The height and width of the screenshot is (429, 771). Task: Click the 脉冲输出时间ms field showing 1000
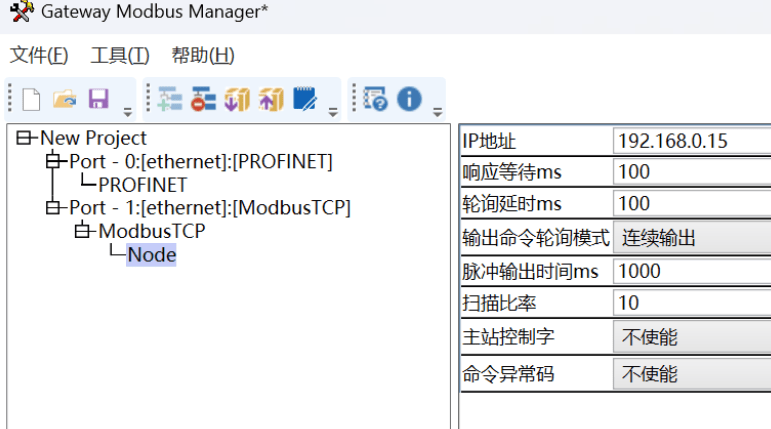692,271
